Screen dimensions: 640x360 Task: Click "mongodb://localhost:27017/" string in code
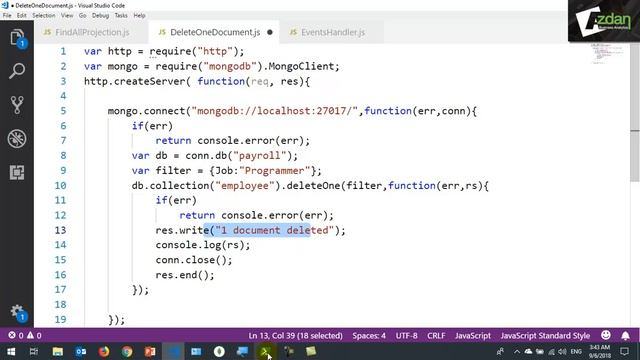(x=275, y=111)
